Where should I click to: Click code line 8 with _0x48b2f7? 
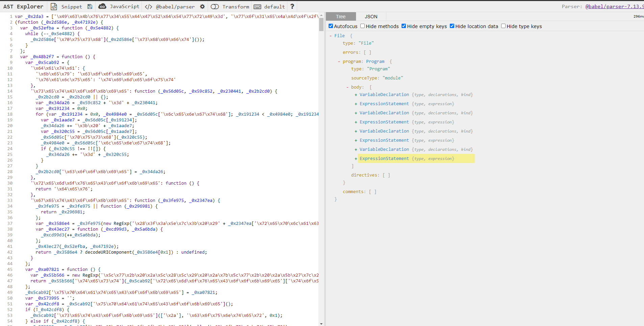[57, 57]
